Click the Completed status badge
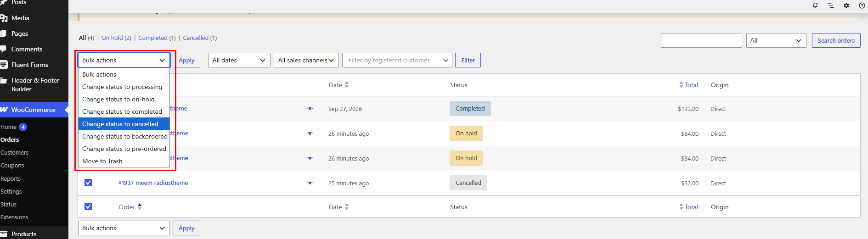 [x=470, y=108]
